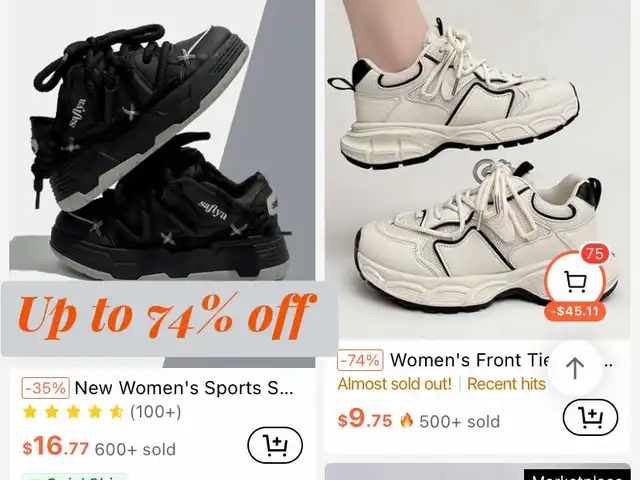This screenshot has width=640, height=480.
Task: Add the $9.75 white sneakers to cart
Action: (x=590, y=418)
